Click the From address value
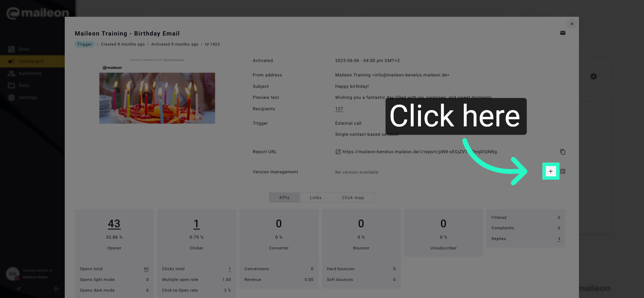The height and width of the screenshot is (298, 644). pyautogui.click(x=392, y=75)
